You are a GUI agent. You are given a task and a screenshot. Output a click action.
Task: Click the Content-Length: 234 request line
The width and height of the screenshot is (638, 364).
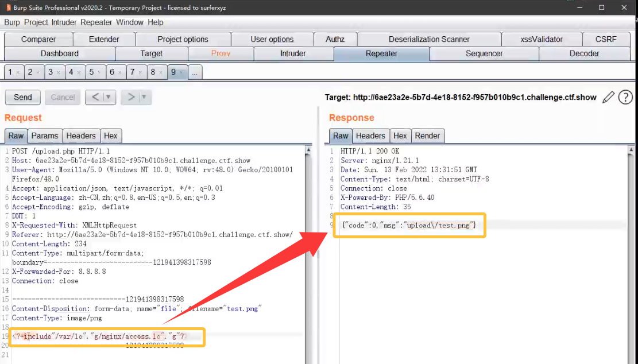(x=49, y=244)
